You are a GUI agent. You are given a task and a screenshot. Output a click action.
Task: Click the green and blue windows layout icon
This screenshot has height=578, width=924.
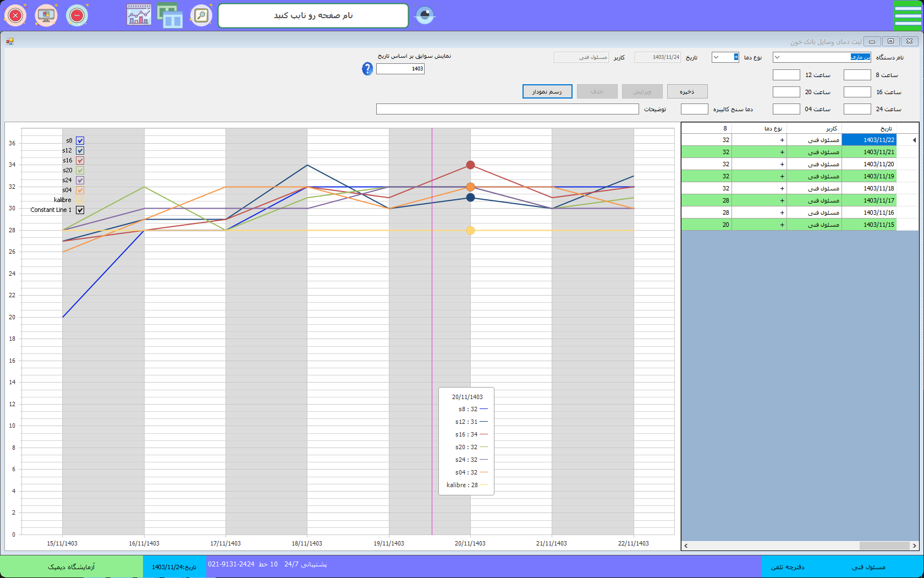tap(170, 15)
